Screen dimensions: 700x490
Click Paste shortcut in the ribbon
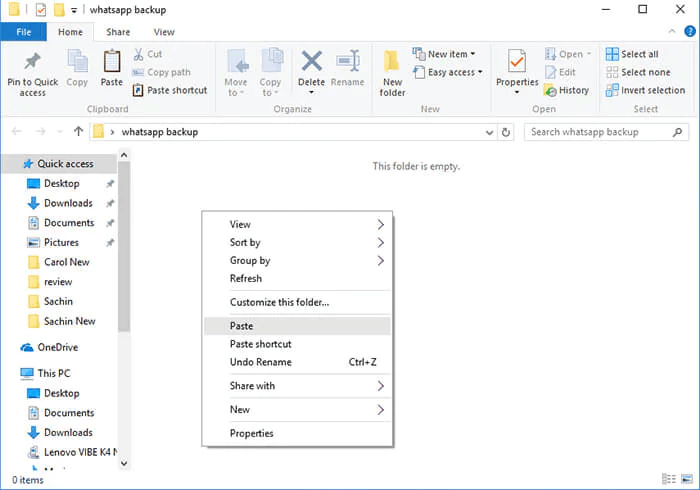(170, 90)
